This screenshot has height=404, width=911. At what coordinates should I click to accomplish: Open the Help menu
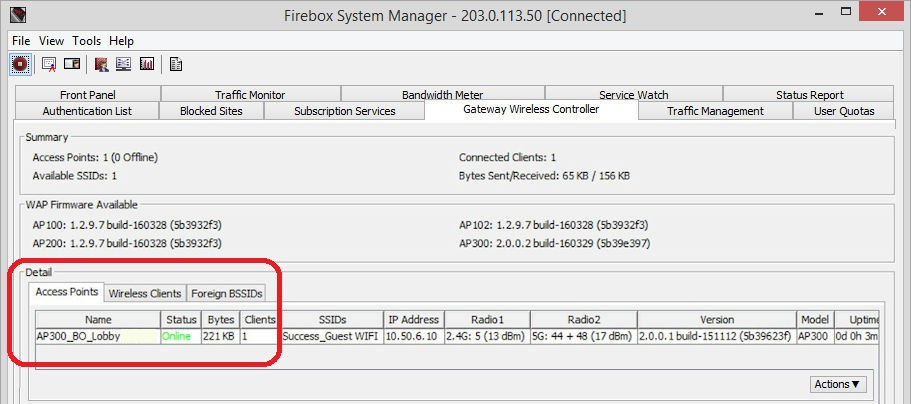121,41
